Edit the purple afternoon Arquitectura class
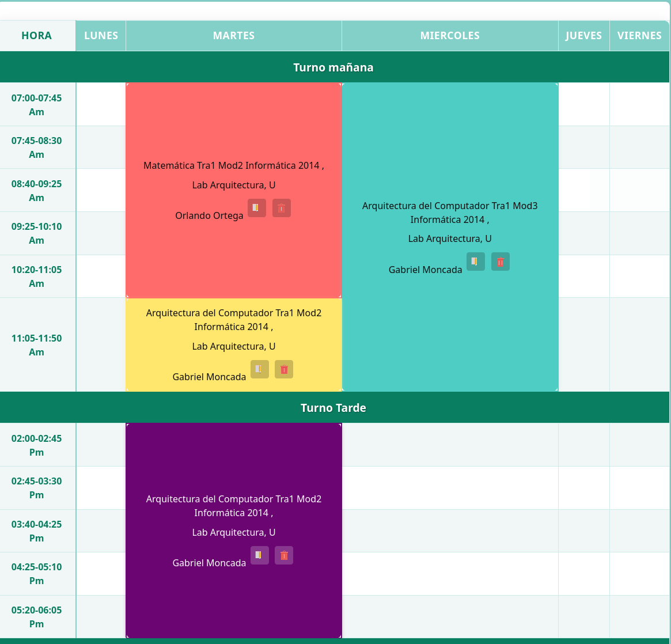The height and width of the screenshot is (644, 671). tap(260, 555)
